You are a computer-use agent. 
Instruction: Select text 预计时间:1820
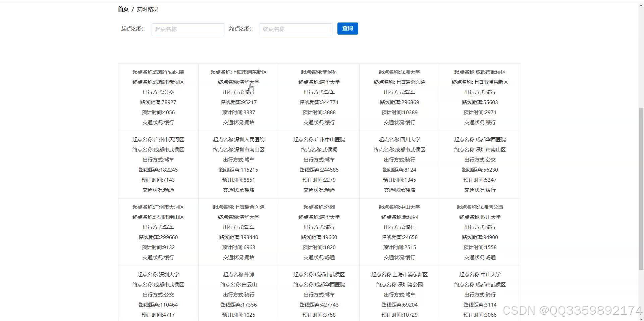point(319,247)
